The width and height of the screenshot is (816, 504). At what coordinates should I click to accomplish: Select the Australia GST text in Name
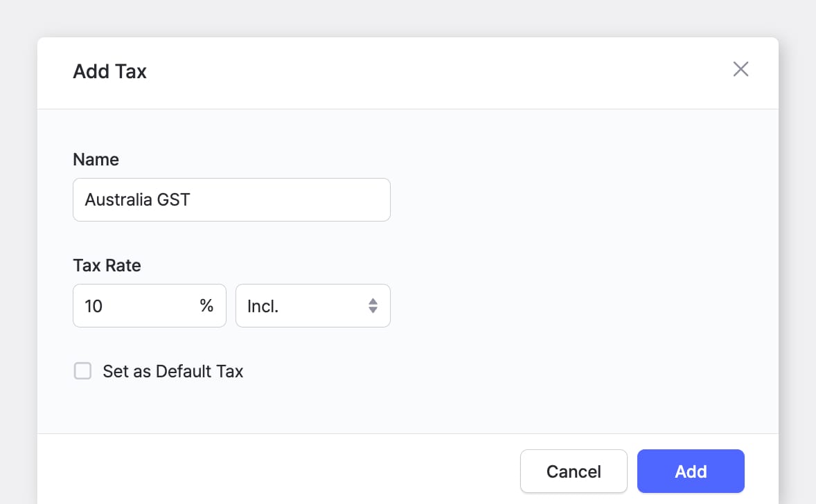coord(136,199)
